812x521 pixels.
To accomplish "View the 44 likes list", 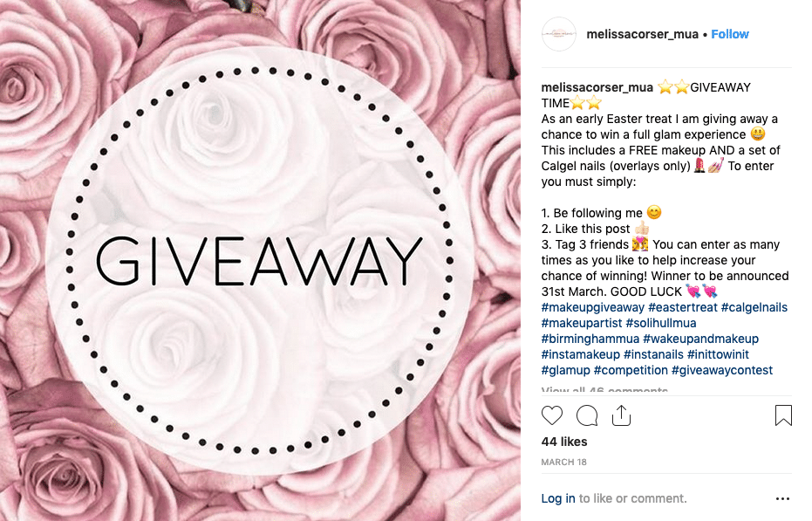I will pyautogui.click(x=564, y=442).
